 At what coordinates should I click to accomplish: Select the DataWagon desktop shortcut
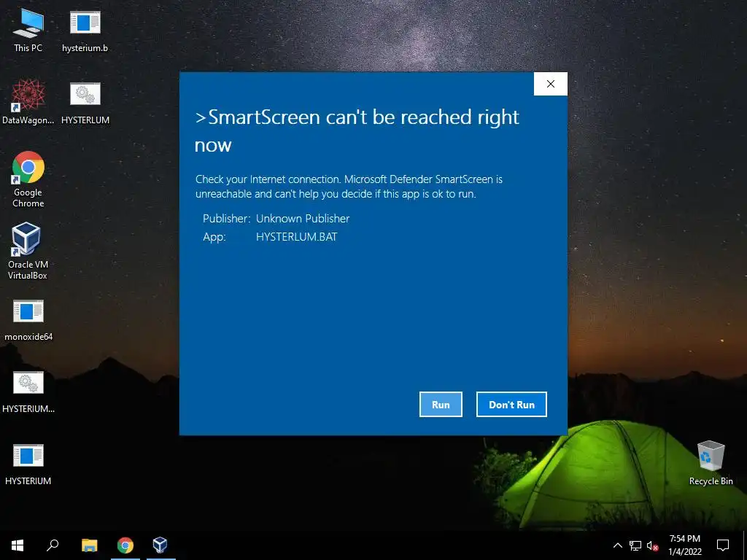click(x=28, y=103)
